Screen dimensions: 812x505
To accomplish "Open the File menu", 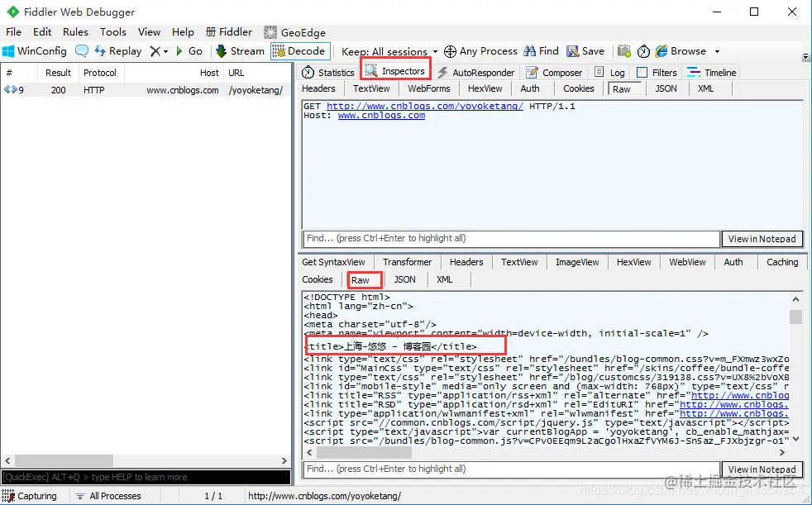I will 13,32.
